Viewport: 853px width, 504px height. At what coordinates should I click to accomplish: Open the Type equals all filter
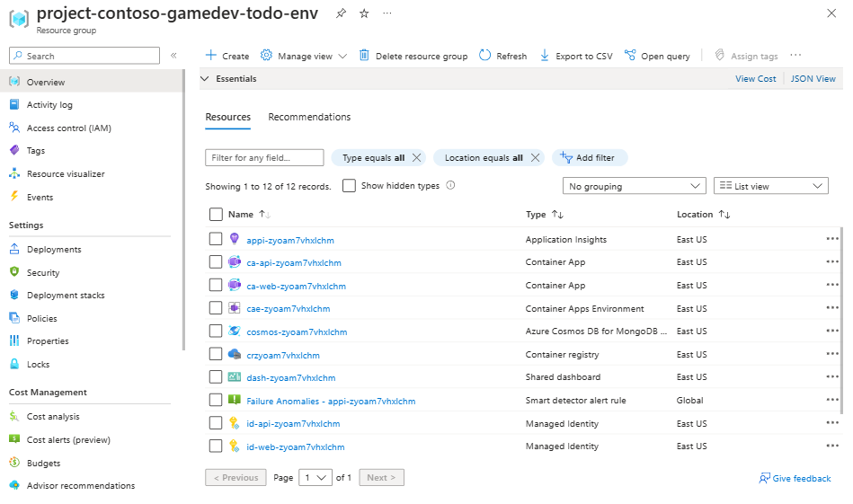coord(373,158)
